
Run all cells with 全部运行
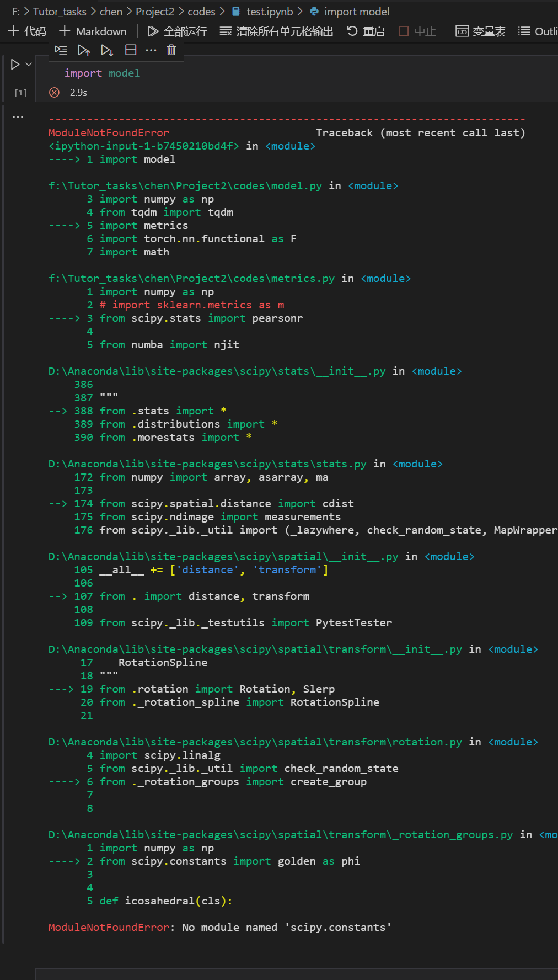coord(177,31)
